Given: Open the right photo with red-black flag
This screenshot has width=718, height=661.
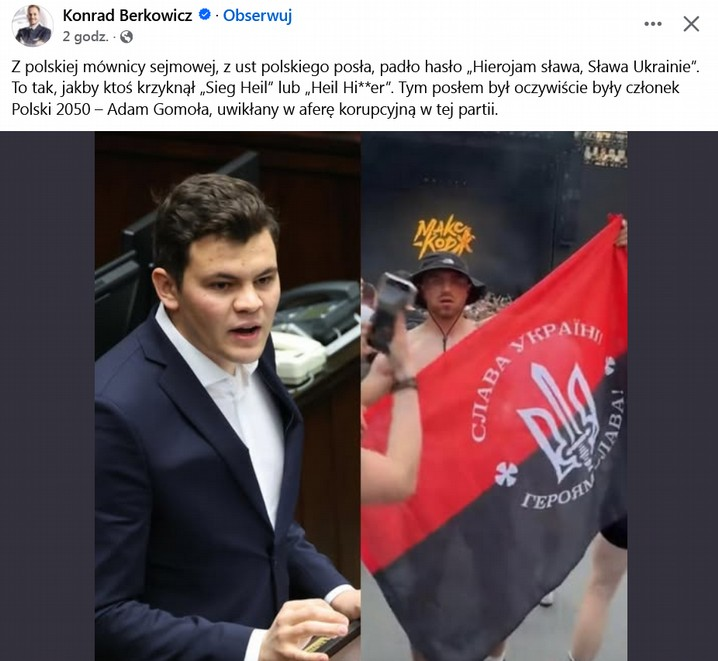Looking at the screenshot, I should [494, 396].
